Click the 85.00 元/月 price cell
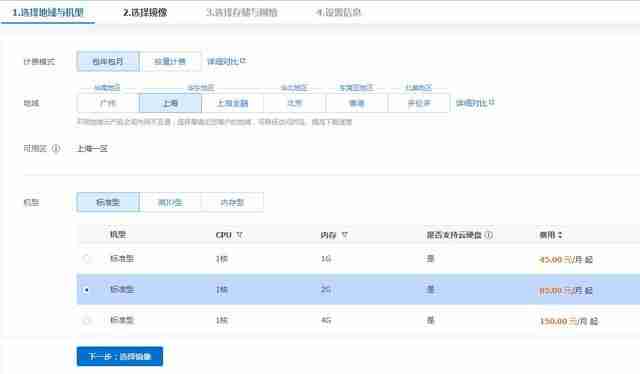 click(566, 290)
